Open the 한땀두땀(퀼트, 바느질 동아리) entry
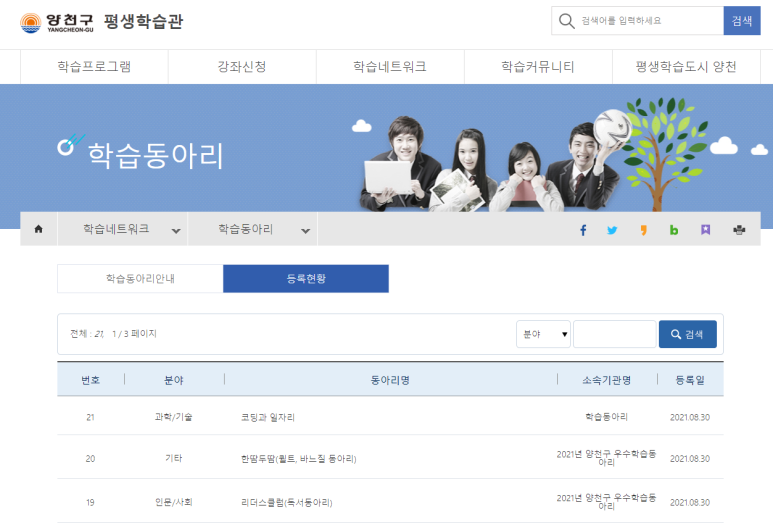Screen dimensions: 773x524 click(298, 459)
